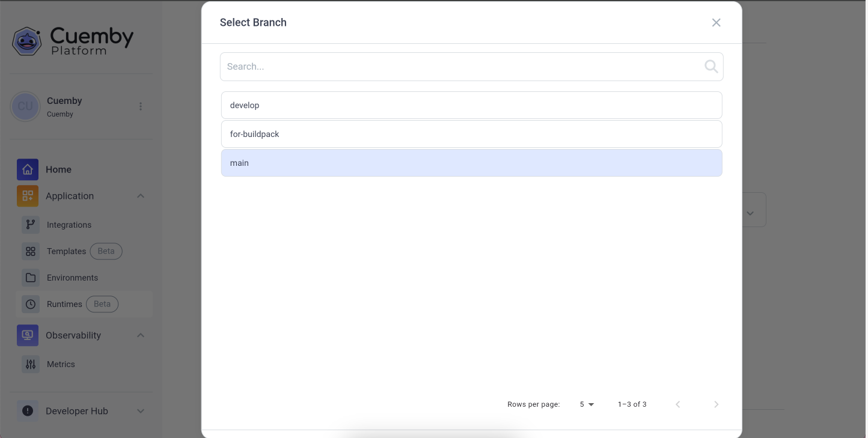Collapse the Observability section
868x438 pixels.
[x=141, y=335]
